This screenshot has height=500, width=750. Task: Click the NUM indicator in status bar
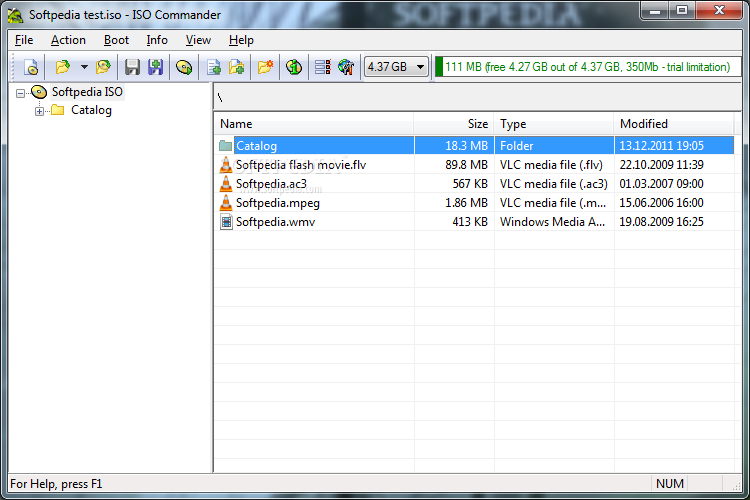point(669,484)
